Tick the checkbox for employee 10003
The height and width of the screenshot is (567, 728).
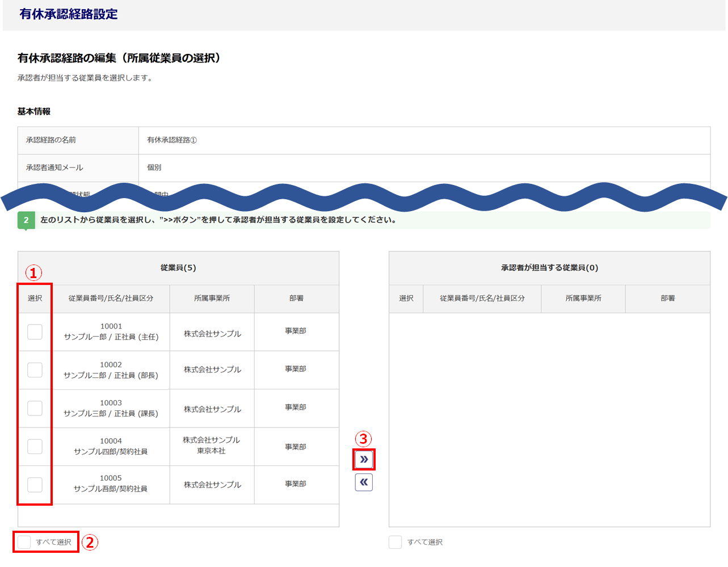[35, 408]
